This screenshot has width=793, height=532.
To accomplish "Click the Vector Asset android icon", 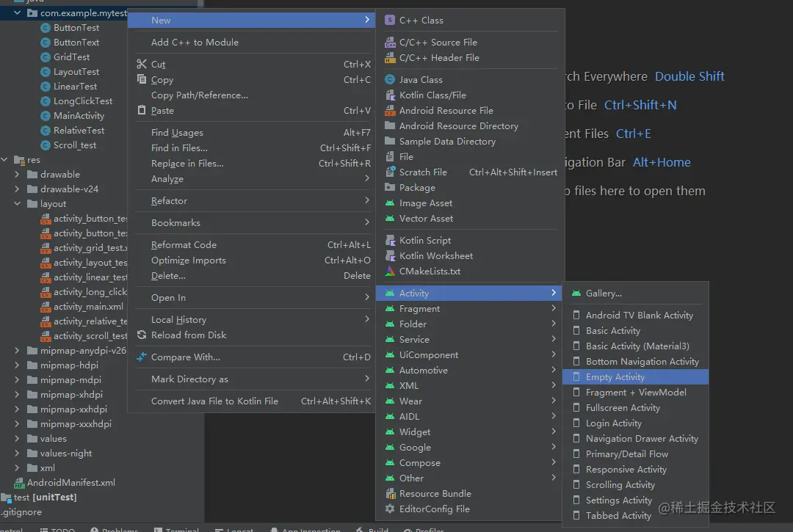I will tap(389, 218).
